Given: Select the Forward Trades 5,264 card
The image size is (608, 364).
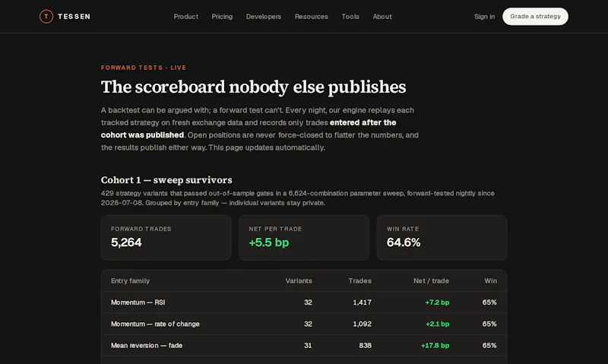Looking at the screenshot, I should point(166,238).
